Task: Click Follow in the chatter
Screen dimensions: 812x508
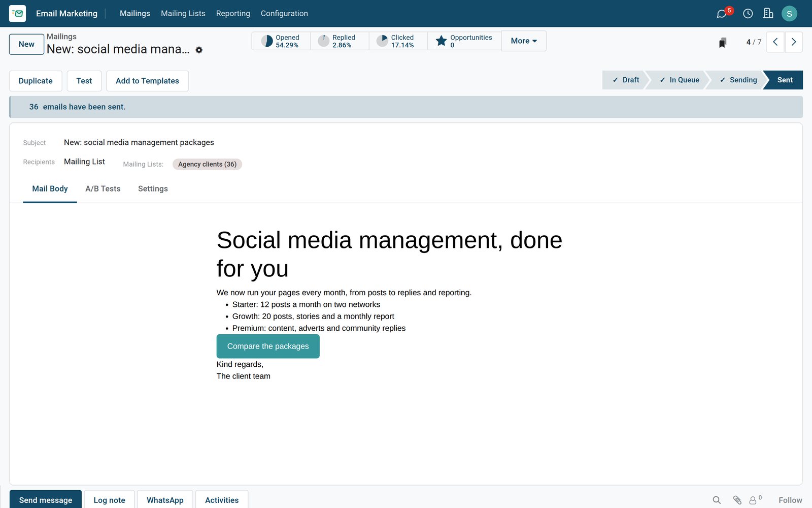Action: tap(790, 500)
